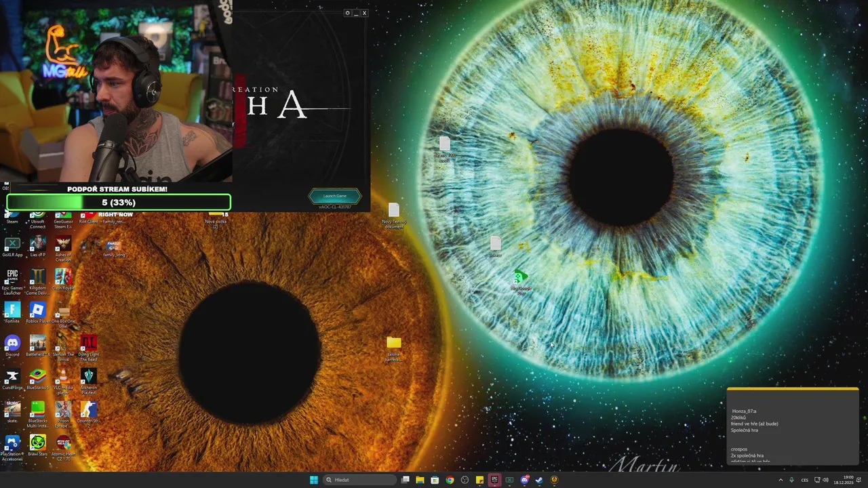Click the sub goal progress bar 5 (33%)
This screenshot has width=868, height=488.
tap(119, 202)
